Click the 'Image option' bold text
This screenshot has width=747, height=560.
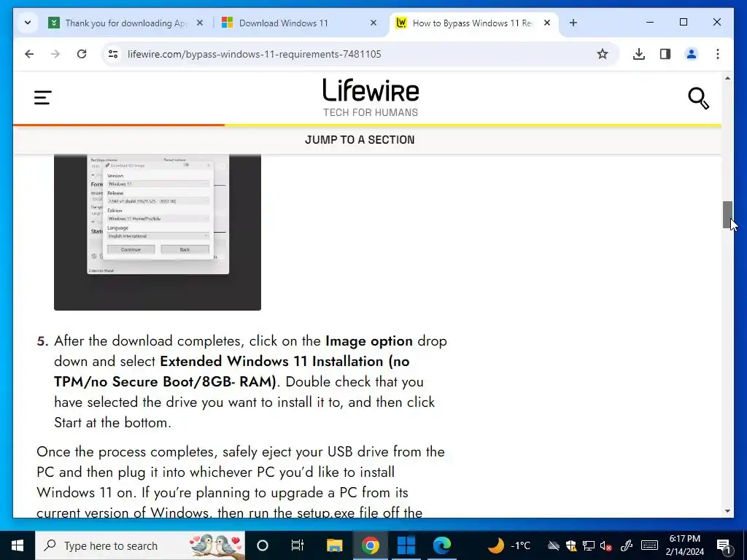coord(369,341)
